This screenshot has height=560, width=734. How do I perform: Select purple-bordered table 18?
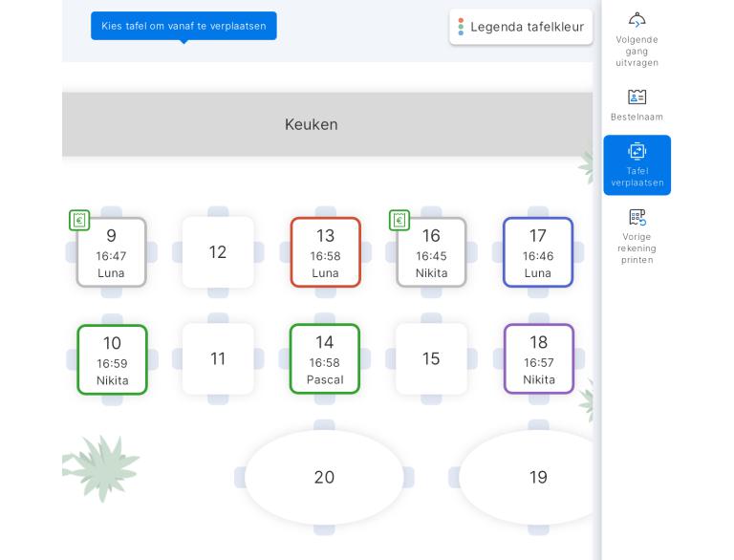(x=539, y=359)
